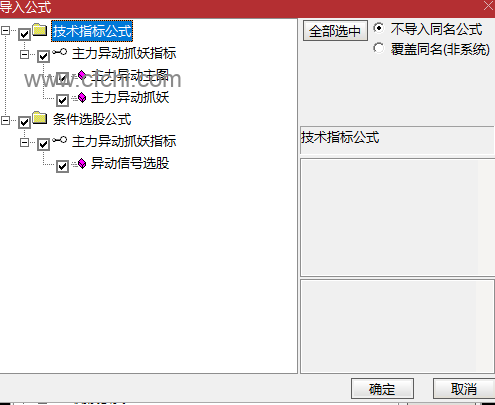This screenshot has height=405, width=495.
Task: Click the folder icon beside 技术指标公式
Action: click(x=40, y=30)
